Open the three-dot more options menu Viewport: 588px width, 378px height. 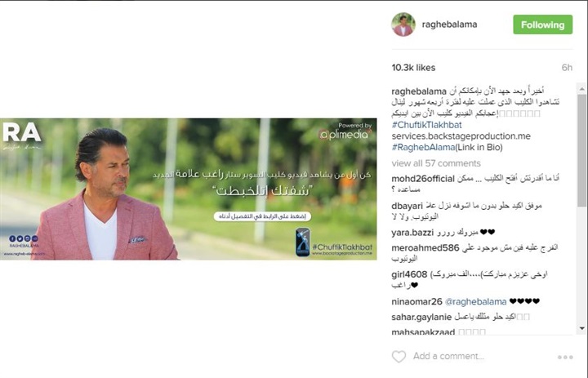click(565, 357)
